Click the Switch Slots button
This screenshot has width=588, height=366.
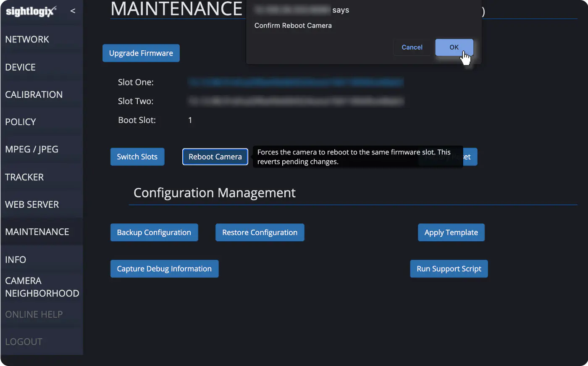click(137, 157)
